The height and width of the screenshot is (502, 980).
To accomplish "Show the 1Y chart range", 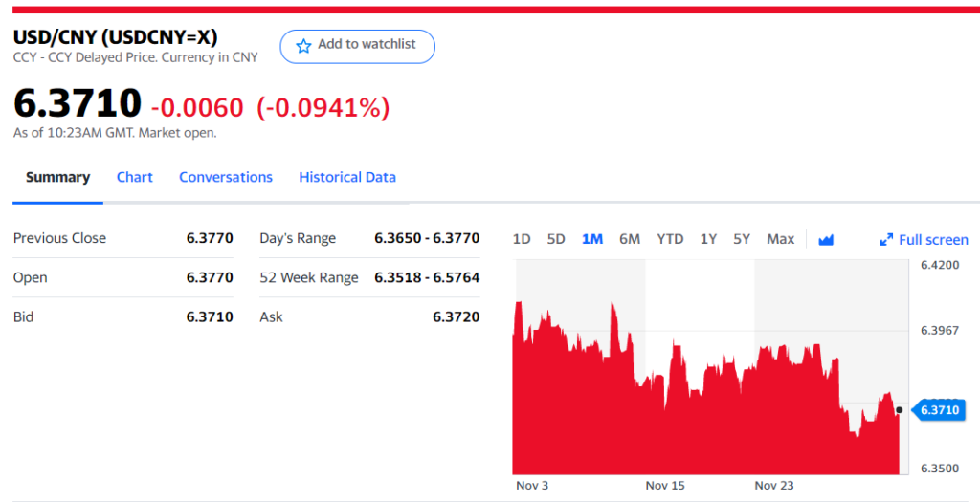I will coord(708,239).
